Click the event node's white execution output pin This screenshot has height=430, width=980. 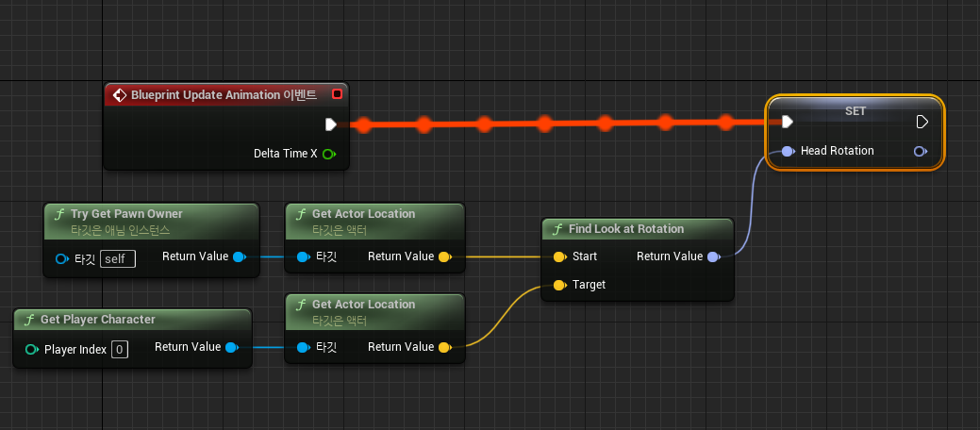331,125
